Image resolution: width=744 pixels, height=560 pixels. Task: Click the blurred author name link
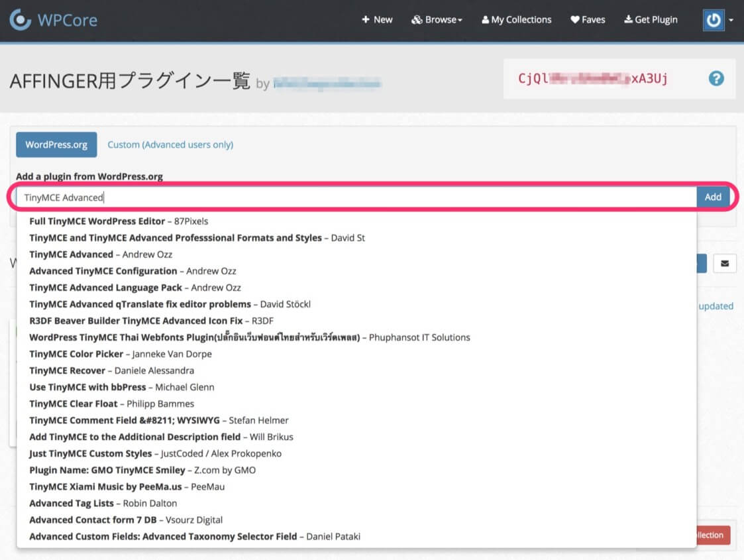click(x=327, y=84)
